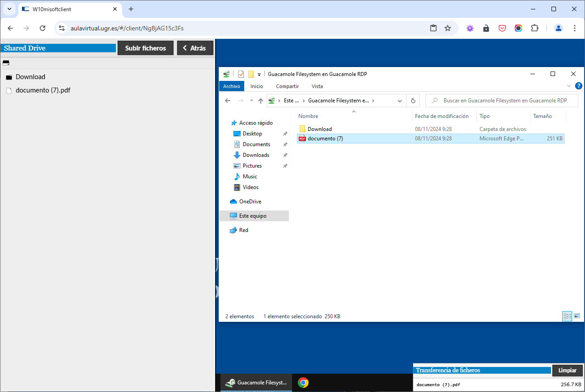Viewport: 585px width, 392px height.
Task: Switch to details view in status bar
Action: (568, 316)
